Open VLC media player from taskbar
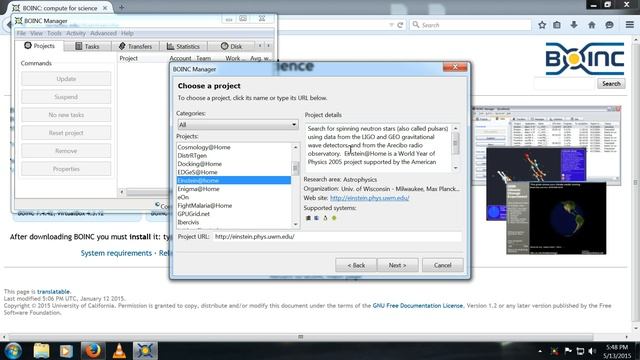The height and width of the screenshot is (360, 640). coord(119,351)
